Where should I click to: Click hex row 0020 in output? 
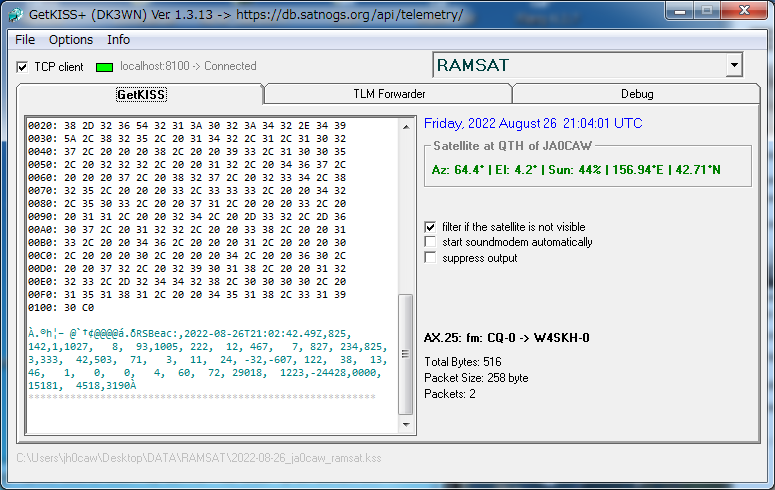(x=187, y=126)
